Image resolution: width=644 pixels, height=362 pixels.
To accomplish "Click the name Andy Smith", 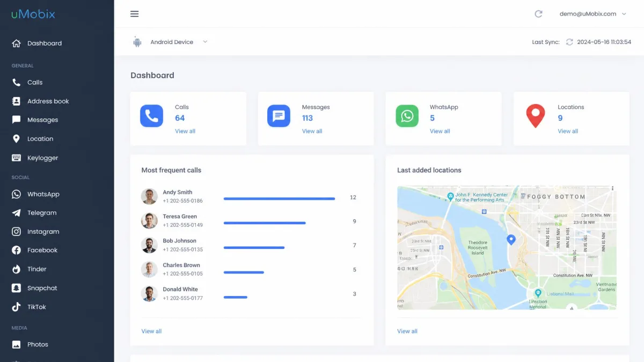I will click(178, 192).
